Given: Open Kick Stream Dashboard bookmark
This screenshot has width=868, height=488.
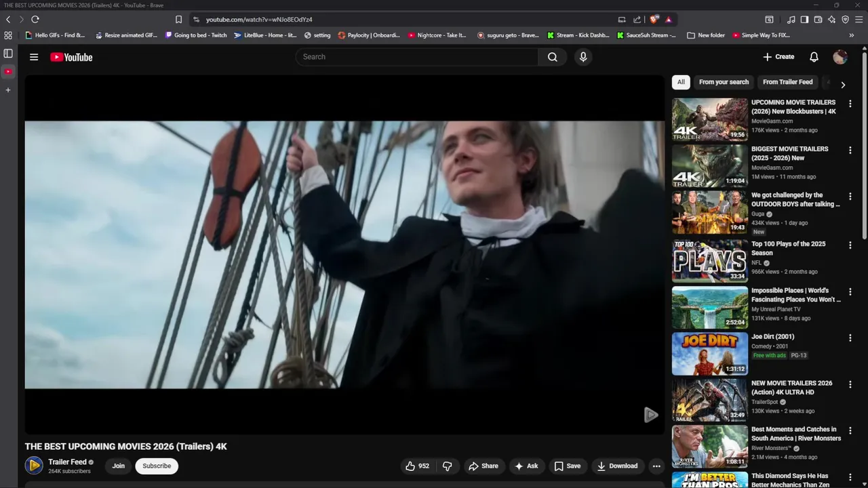Looking at the screenshot, I should [x=578, y=35].
